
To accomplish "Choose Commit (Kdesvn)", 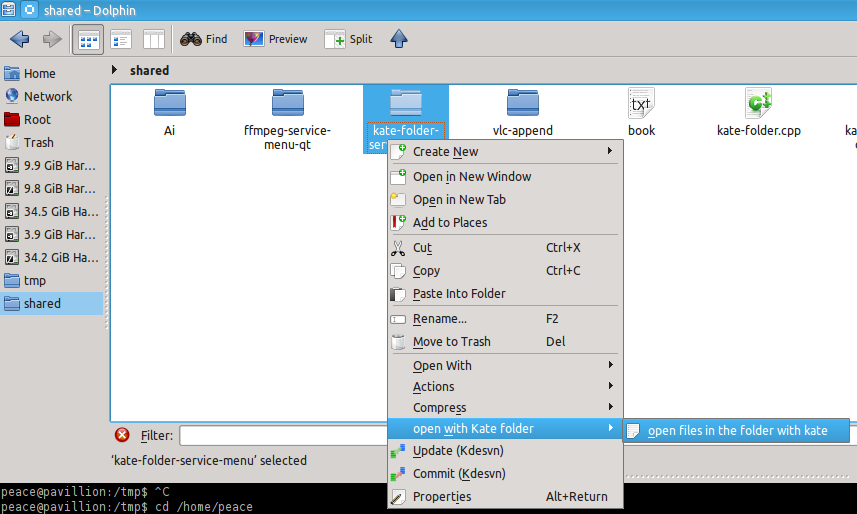I will click(506, 474).
